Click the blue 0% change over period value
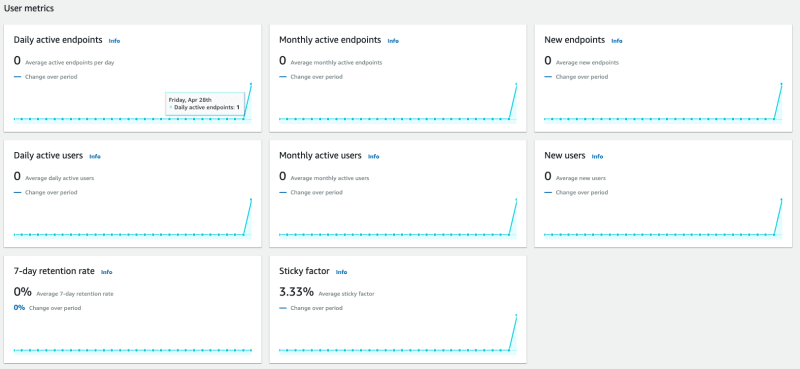 tap(19, 308)
